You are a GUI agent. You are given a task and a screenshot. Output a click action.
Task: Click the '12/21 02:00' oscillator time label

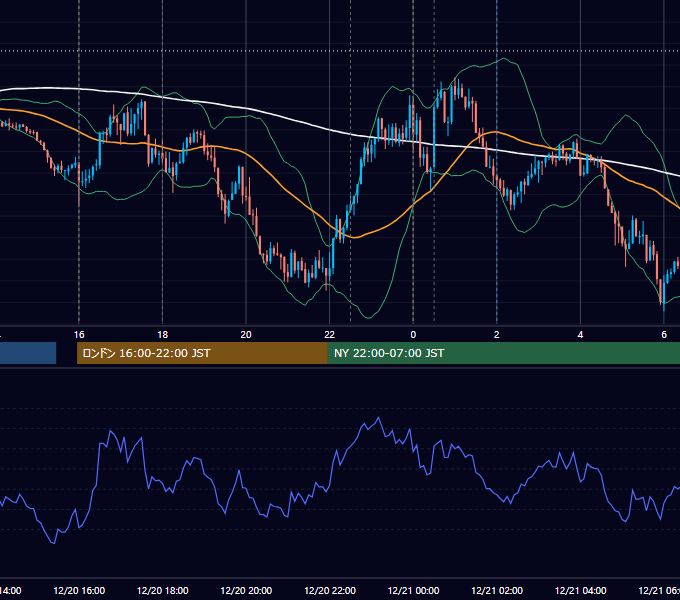(497, 590)
